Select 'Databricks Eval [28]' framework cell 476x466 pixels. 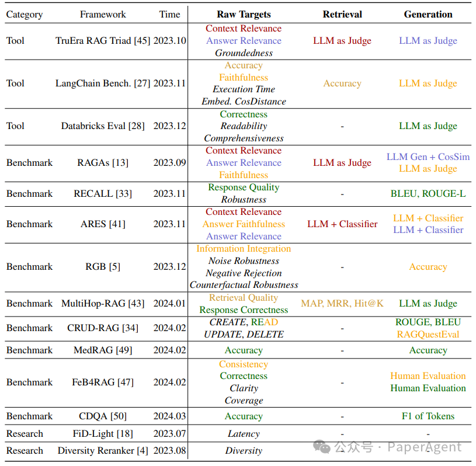[103, 126]
